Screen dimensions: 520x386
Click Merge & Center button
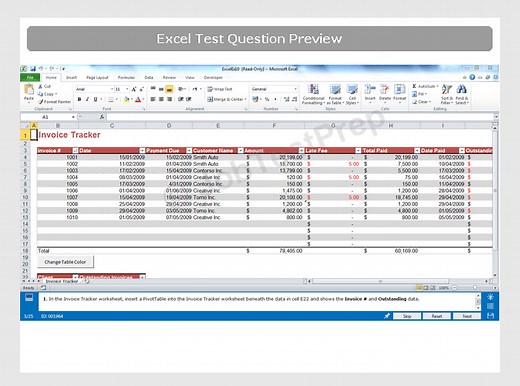[x=227, y=99]
